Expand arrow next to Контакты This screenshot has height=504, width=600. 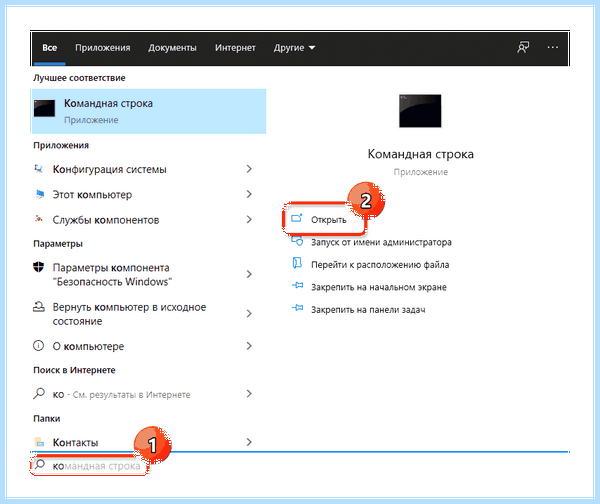click(x=249, y=442)
